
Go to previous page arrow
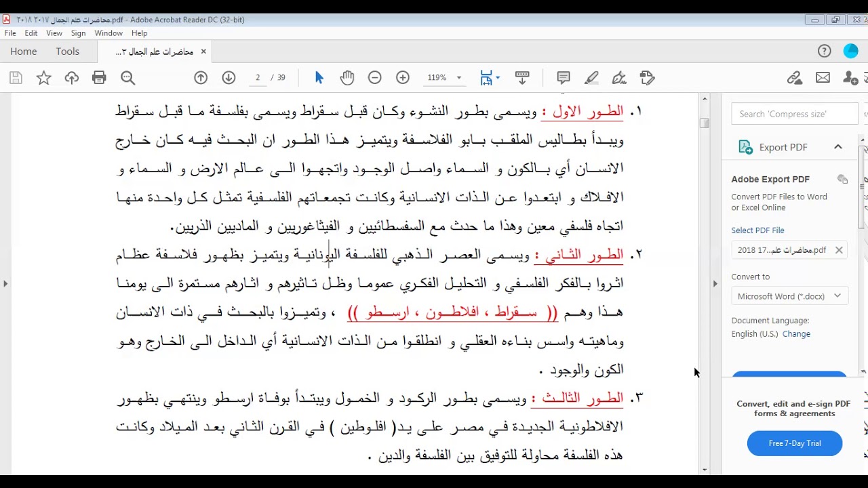(x=201, y=78)
